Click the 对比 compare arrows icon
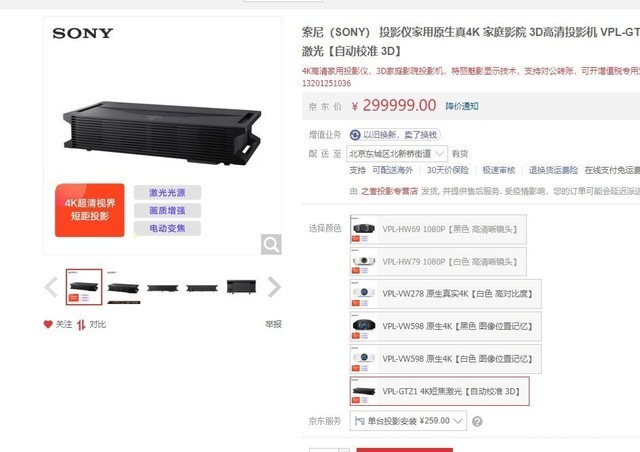Screen dimensions: 640x452 [x=81, y=325]
